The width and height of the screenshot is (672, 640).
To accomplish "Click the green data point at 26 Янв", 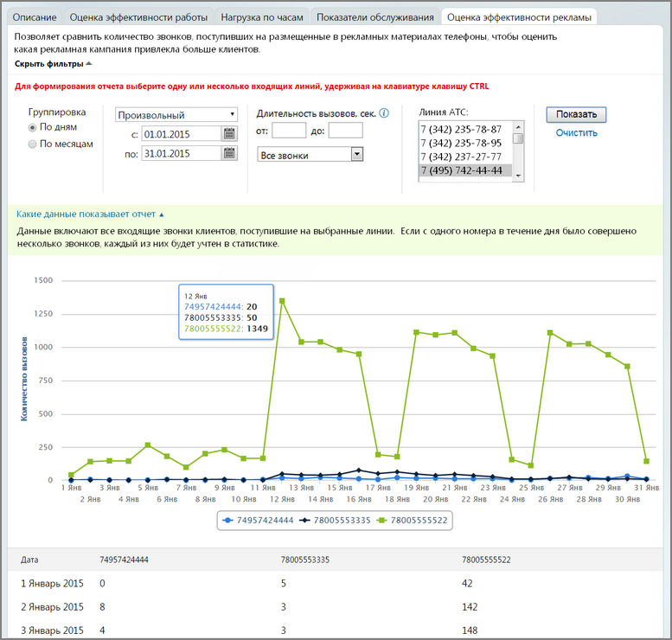I will 550,333.
